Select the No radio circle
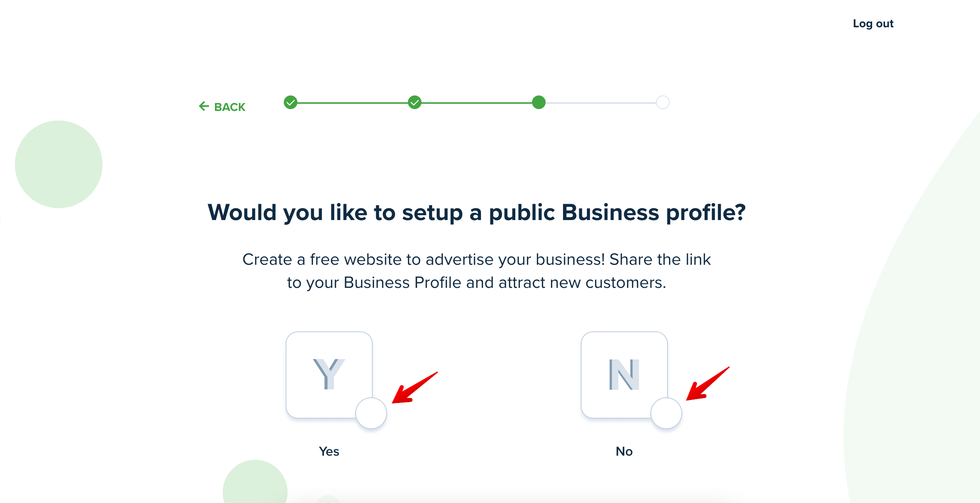The height and width of the screenshot is (503, 980). pos(666,413)
